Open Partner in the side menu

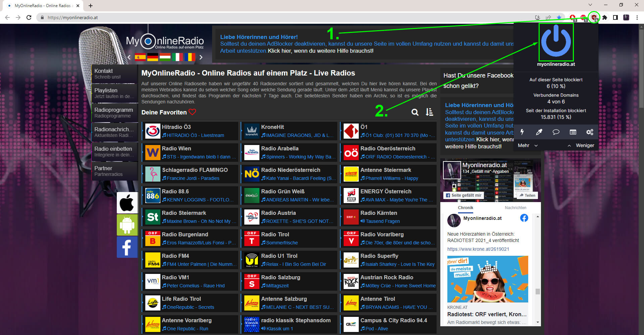[x=114, y=171]
